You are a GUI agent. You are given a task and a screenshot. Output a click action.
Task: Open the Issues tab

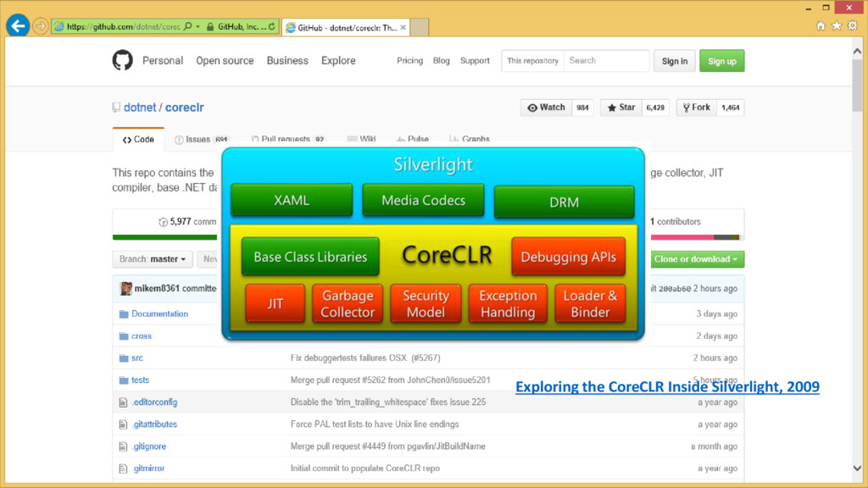pos(202,140)
